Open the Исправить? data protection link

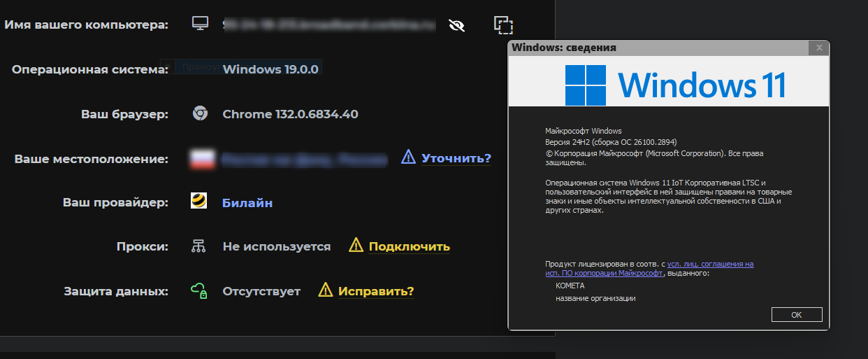coord(376,291)
